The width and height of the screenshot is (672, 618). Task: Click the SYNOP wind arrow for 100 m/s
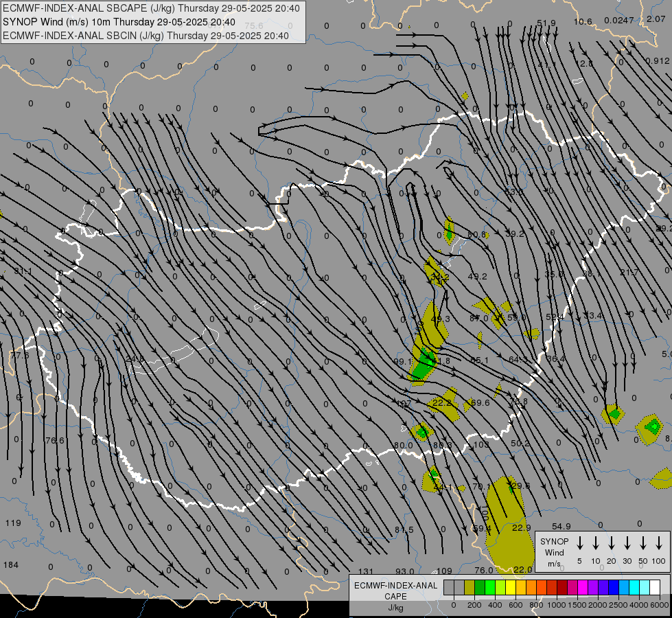point(659,542)
